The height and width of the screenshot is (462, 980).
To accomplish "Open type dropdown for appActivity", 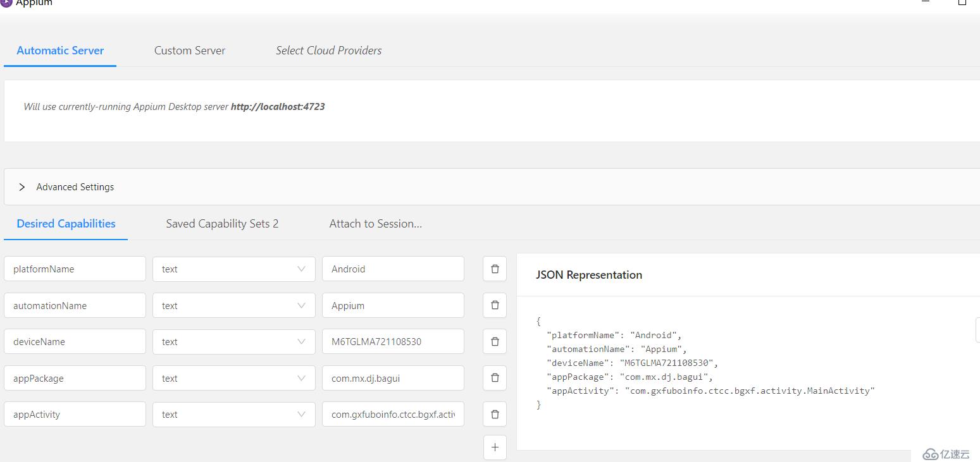I will pyautogui.click(x=234, y=415).
